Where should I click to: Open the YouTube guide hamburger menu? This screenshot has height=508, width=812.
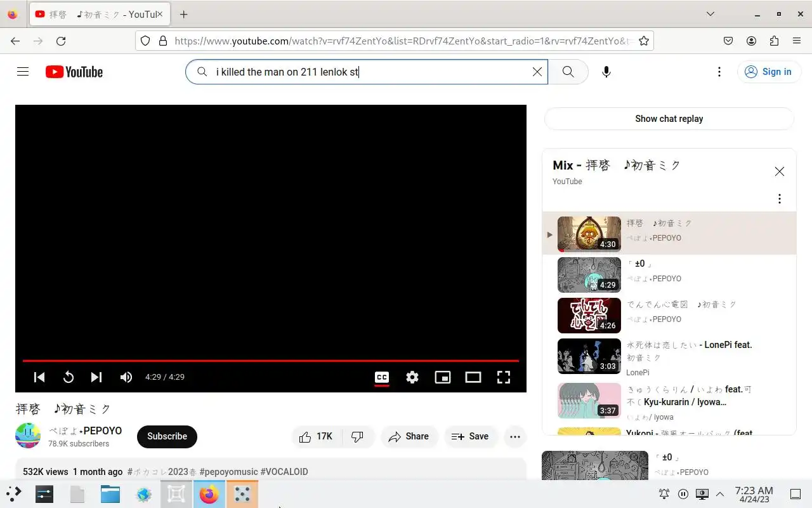click(23, 72)
